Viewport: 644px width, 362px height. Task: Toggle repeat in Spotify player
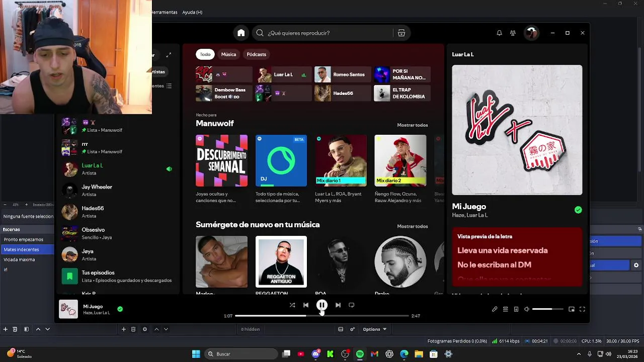pyautogui.click(x=352, y=305)
